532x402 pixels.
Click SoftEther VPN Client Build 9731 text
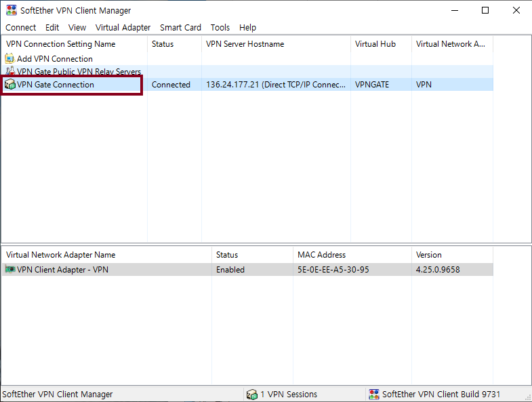tap(441, 394)
